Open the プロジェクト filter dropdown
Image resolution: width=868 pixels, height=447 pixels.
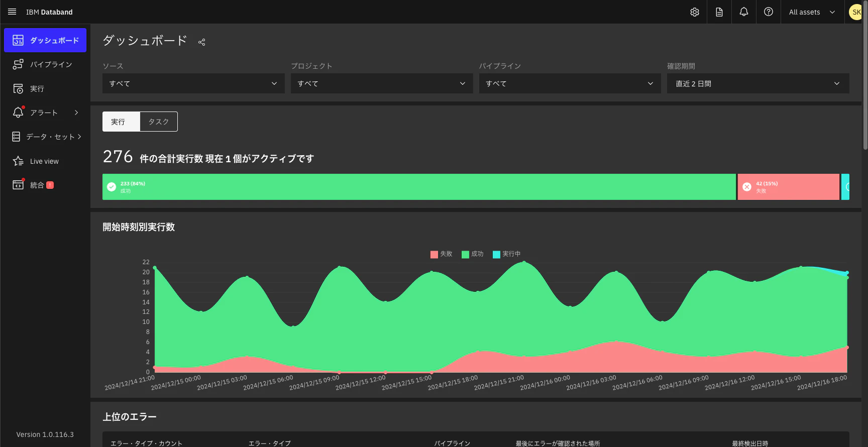382,83
